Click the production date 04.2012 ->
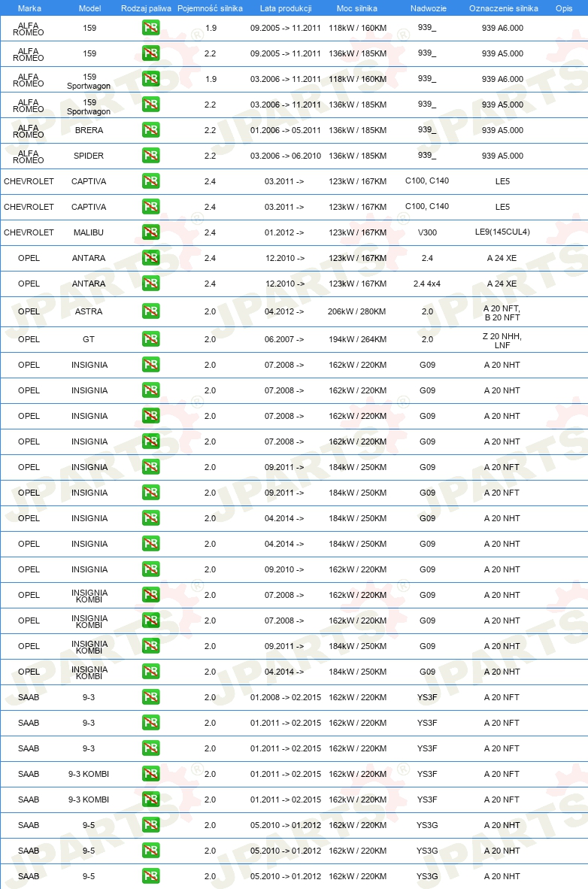The height and width of the screenshot is (889, 588). 284,311
